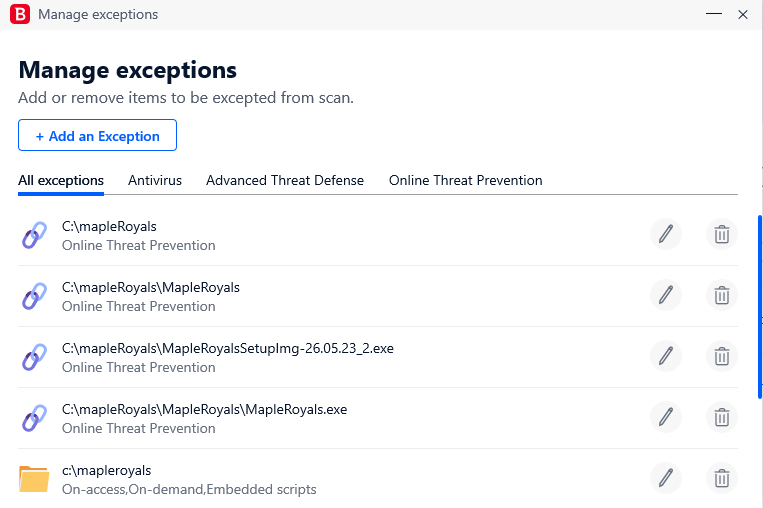The width and height of the screenshot is (763, 508).
Task: Click the link icon beside MapleRoyalsSetupImg-26.05.23_2.exe
Action: [x=34, y=357]
